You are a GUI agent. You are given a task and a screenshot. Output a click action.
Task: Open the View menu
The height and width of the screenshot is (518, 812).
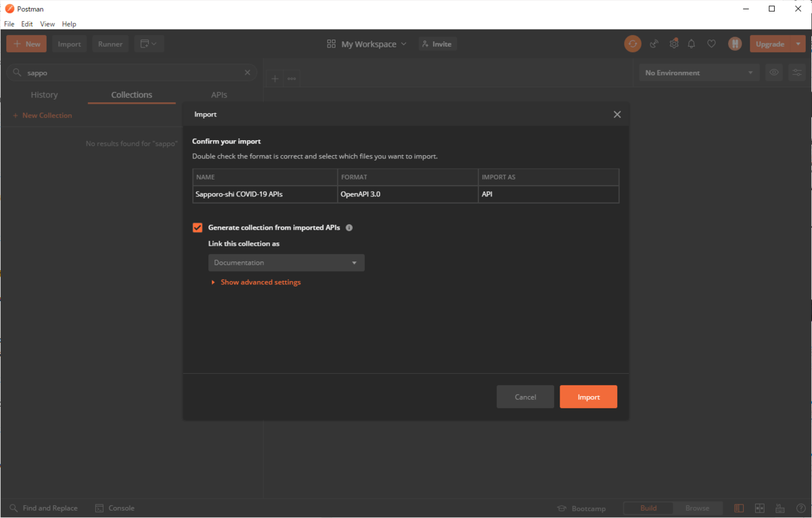47,24
